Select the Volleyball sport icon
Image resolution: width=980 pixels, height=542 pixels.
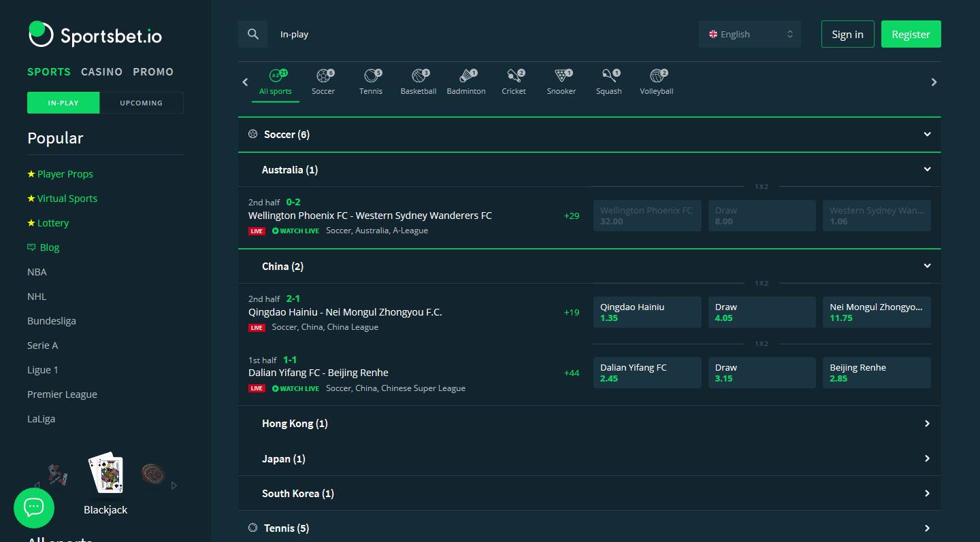pyautogui.click(x=657, y=82)
